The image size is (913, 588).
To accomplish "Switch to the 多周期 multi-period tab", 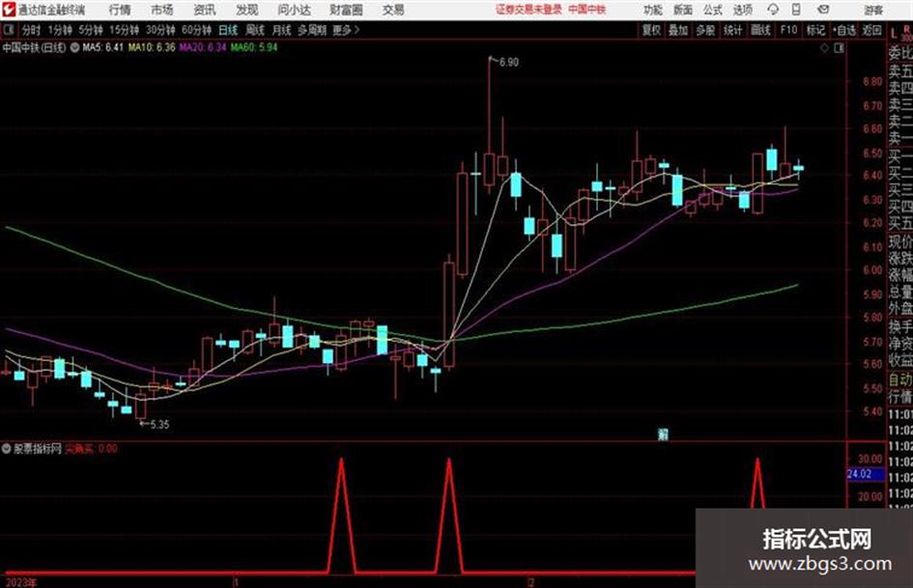I will [312, 30].
